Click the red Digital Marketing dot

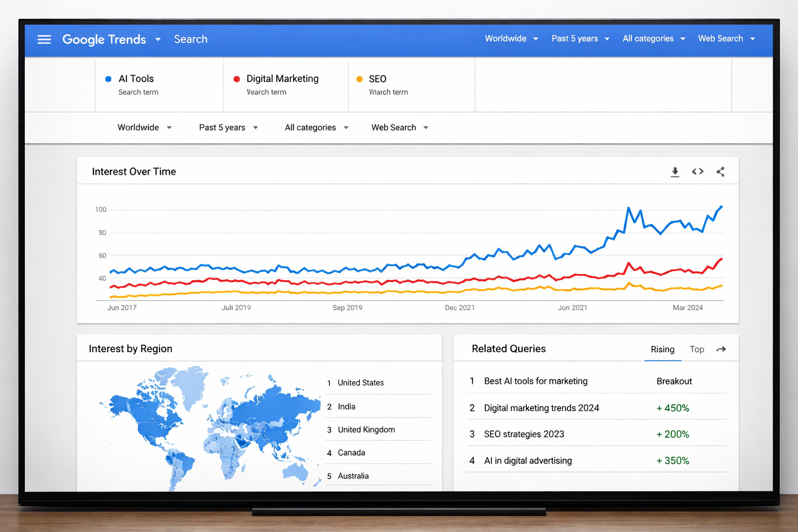237,79
